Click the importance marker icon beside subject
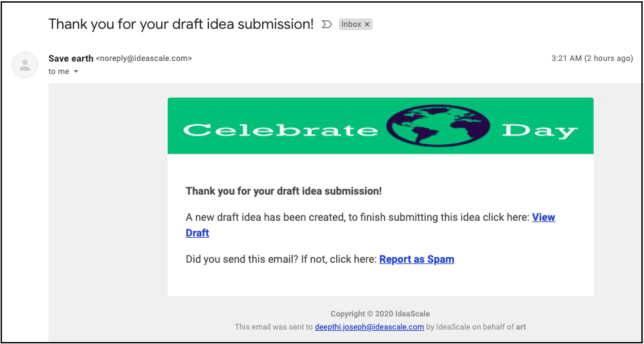644x344 pixels. [x=326, y=25]
